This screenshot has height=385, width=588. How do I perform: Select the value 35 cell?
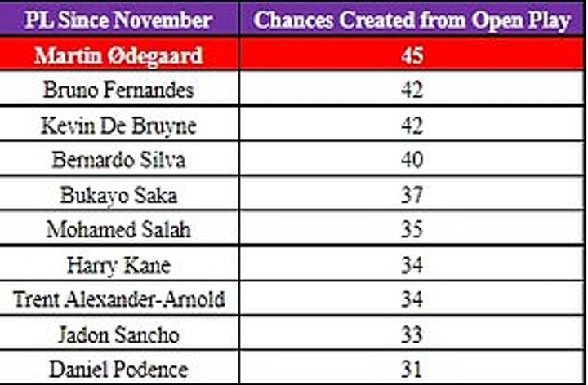pos(412,230)
